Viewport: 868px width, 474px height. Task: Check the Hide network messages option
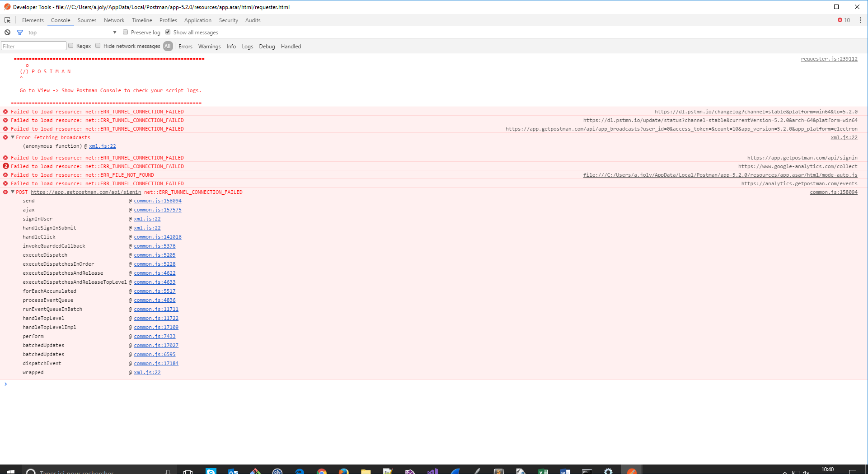tap(98, 46)
